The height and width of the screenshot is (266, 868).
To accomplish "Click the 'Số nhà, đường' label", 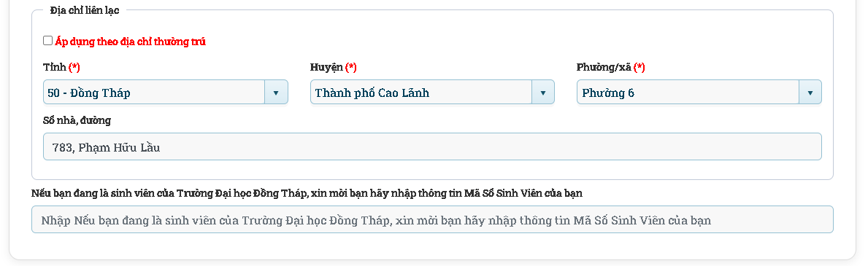I will tap(77, 120).
